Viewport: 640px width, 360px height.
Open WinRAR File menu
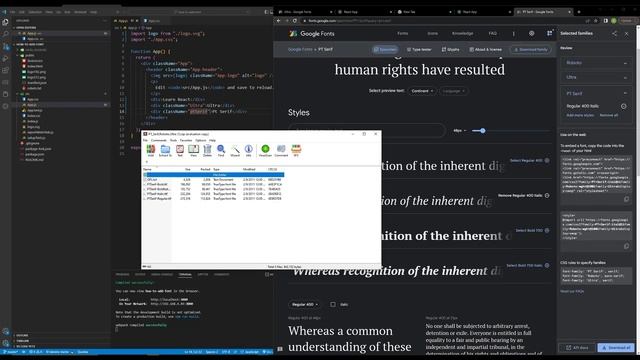pyautogui.click(x=145, y=140)
